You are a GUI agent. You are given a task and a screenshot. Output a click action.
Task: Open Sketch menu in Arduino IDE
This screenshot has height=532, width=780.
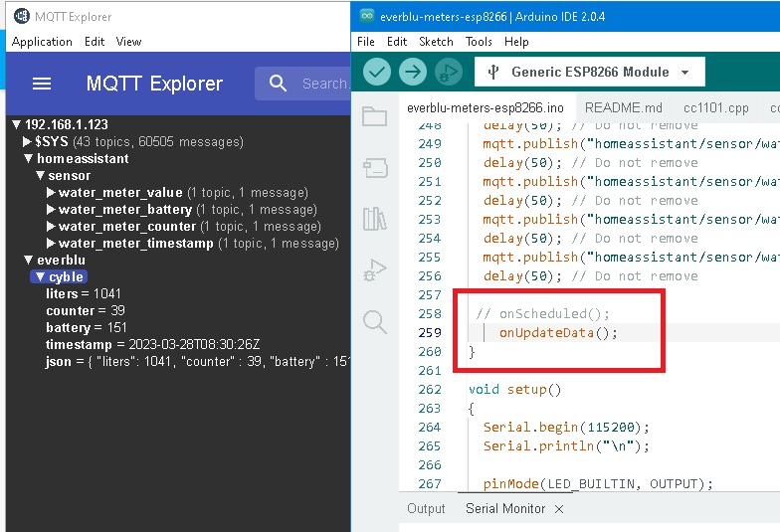tap(436, 42)
